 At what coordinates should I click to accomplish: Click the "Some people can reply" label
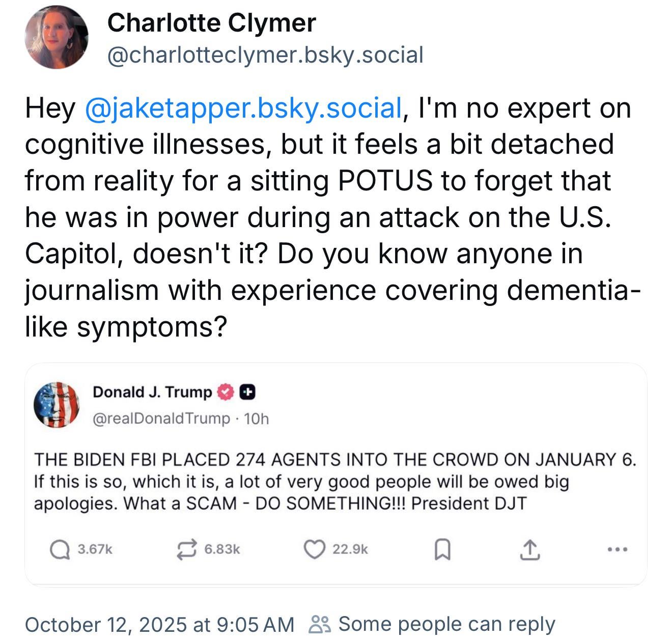click(446, 624)
